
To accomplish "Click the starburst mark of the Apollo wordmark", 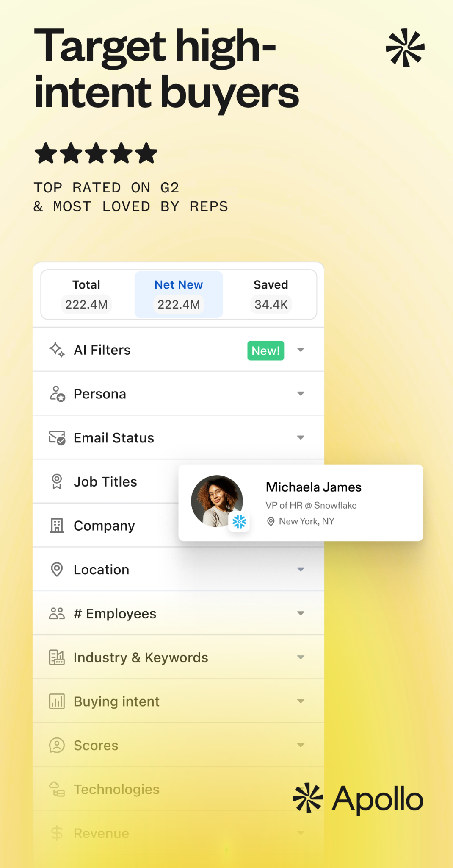I will click(308, 798).
